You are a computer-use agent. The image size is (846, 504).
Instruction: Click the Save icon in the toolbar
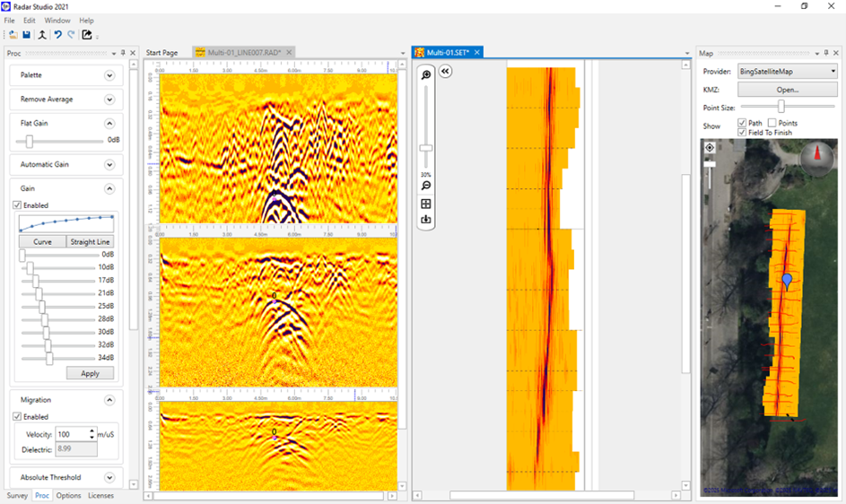(26, 35)
